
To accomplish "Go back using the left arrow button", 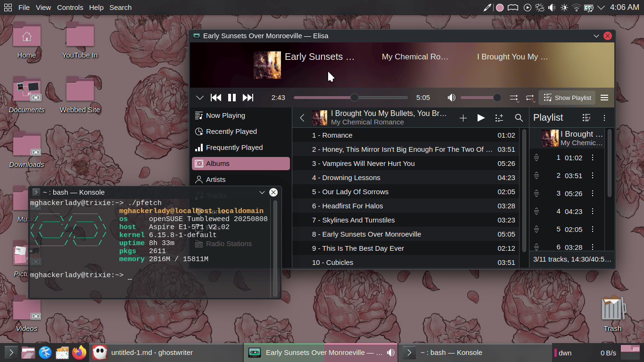I will [x=302, y=118].
